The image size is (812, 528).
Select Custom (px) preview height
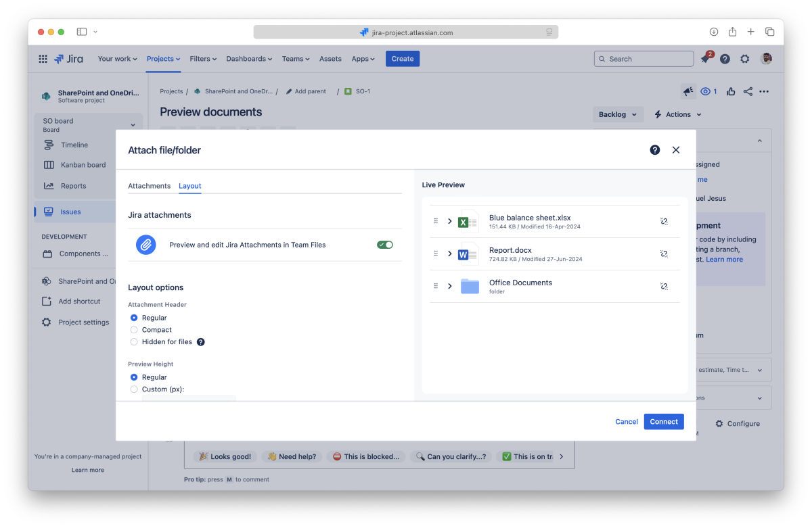(134, 389)
